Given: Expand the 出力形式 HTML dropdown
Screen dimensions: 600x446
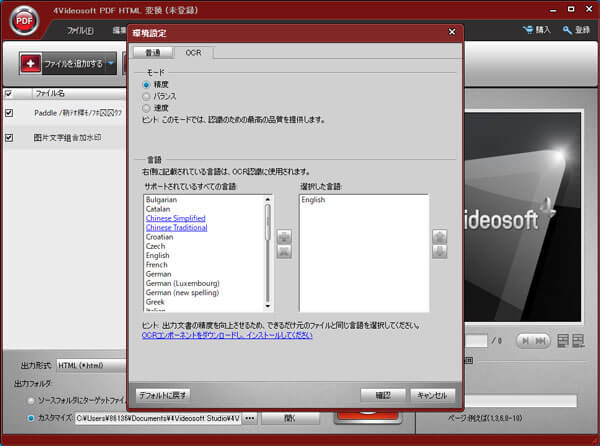Looking at the screenshot, I should coord(120,366).
